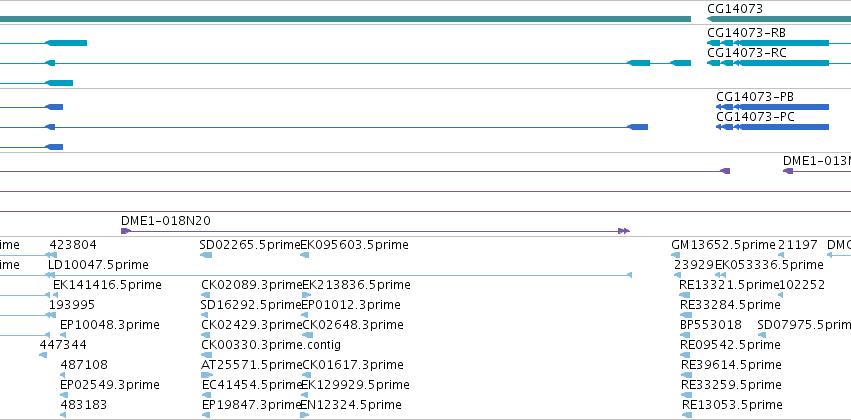The image size is (851, 420).
Task: Select EST CK02648.3prime
Action: click(353, 325)
